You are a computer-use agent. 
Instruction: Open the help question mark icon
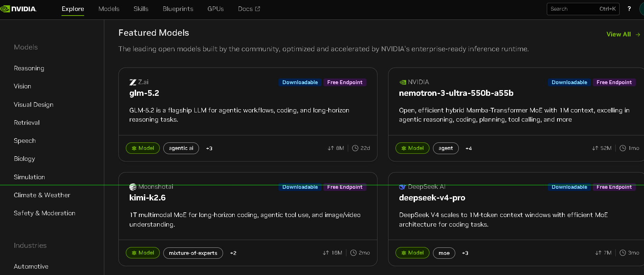point(629,9)
